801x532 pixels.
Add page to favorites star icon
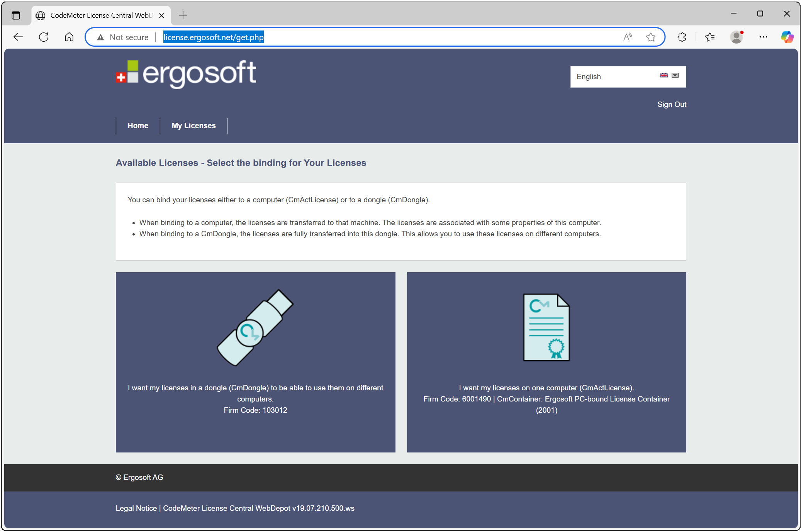[x=651, y=37]
